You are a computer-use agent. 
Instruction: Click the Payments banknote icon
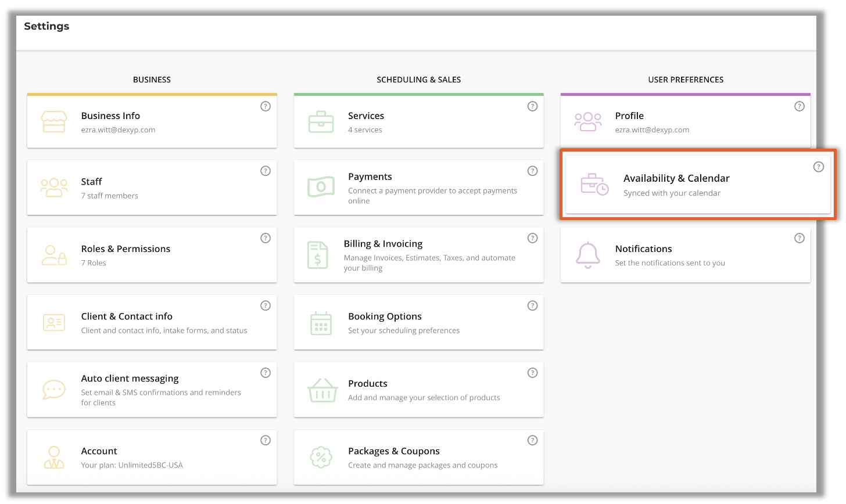(321, 187)
